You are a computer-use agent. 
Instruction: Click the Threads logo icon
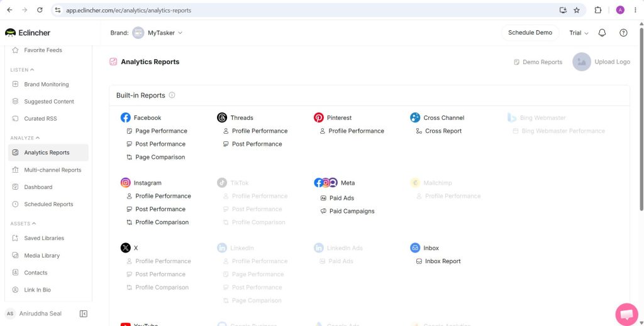coord(222,117)
